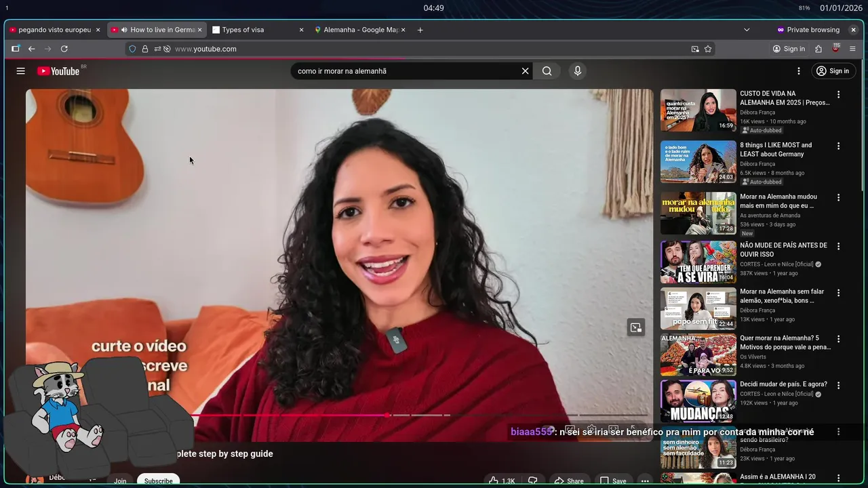Open the browser extensions puzzle icon
This screenshot has width=868, height=488.
tap(818, 49)
